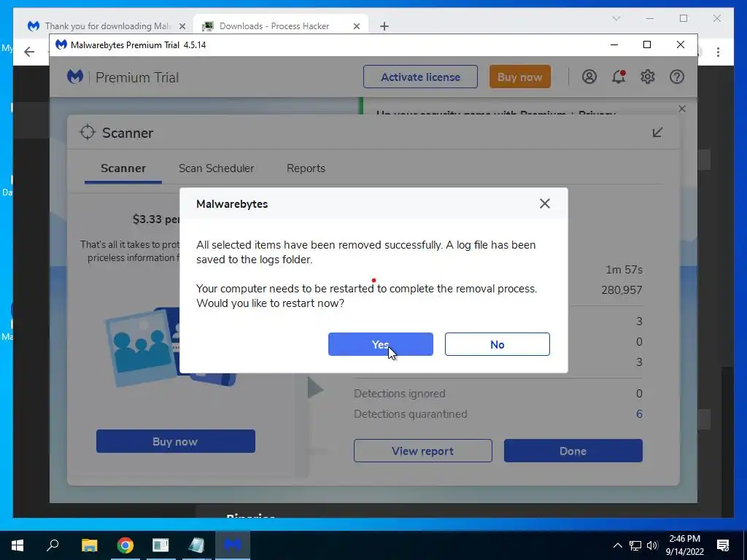Click the promo panel expand arrow
Image resolution: width=747 pixels, height=560 pixels.
315,388
